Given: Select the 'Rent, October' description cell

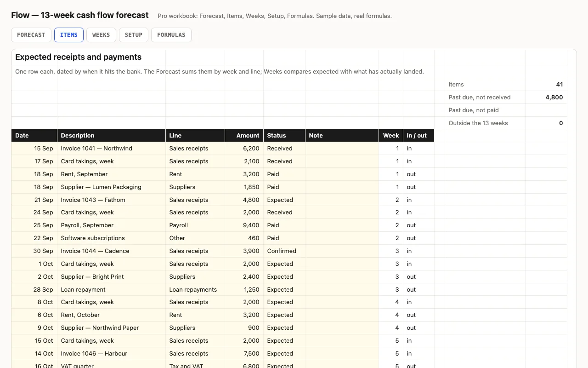Looking at the screenshot, I should (112, 315).
